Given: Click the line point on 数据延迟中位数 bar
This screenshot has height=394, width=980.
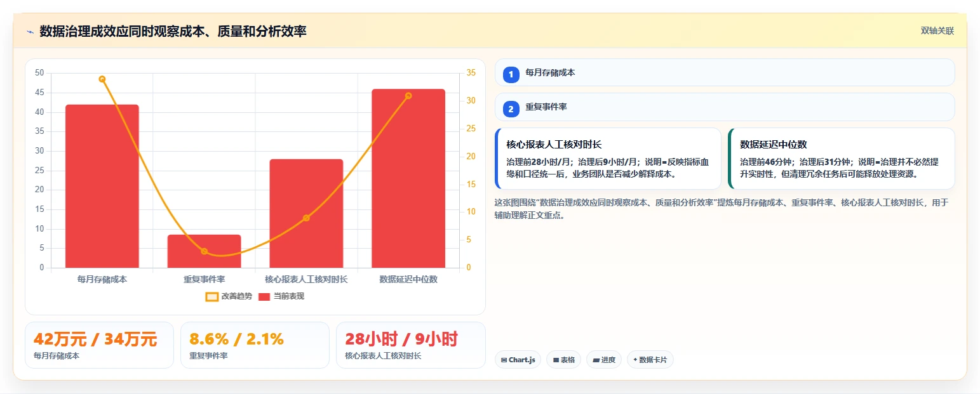Looking at the screenshot, I should (x=408, y=96).
